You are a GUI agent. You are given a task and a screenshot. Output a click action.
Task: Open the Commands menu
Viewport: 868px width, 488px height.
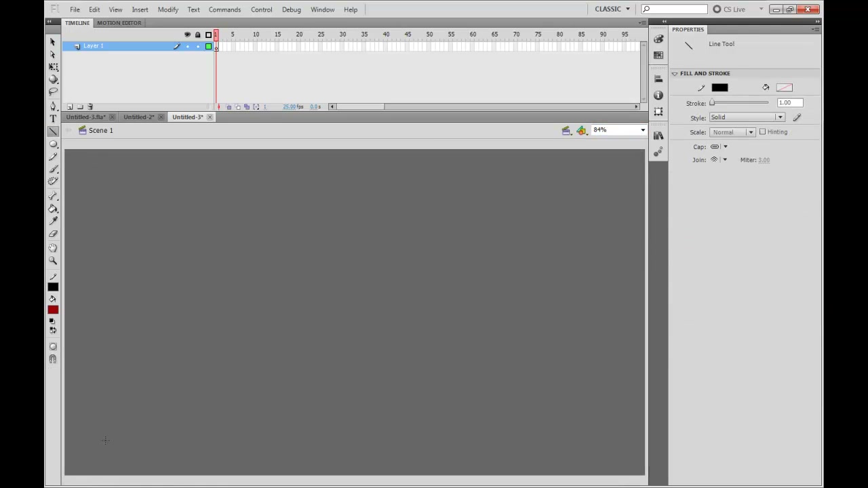[x=224, y=9]
